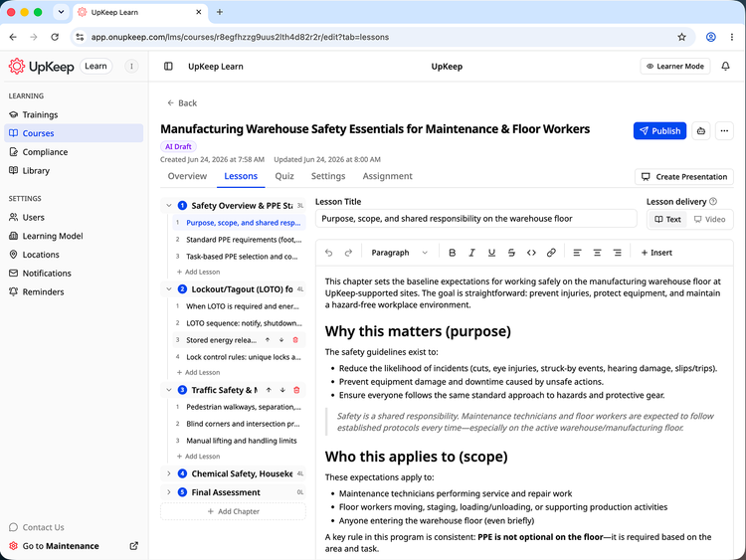746x560 pixels.
Task: Expand the Chemical Safety chapter
Action: [169, 473]
